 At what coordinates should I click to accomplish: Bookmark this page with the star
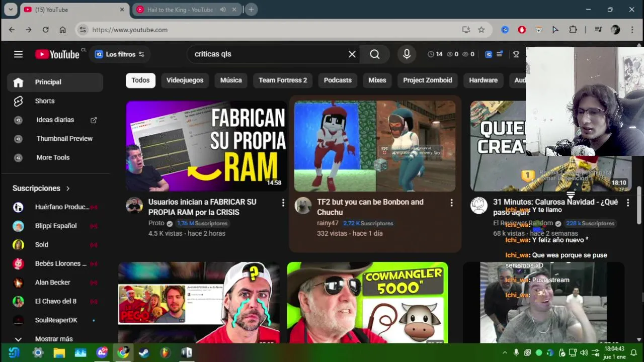click(x=481, y=30)
